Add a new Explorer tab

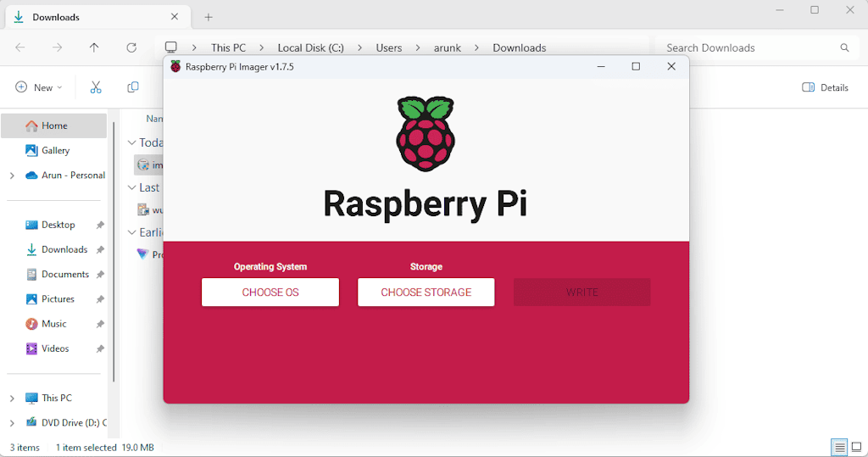209,17
